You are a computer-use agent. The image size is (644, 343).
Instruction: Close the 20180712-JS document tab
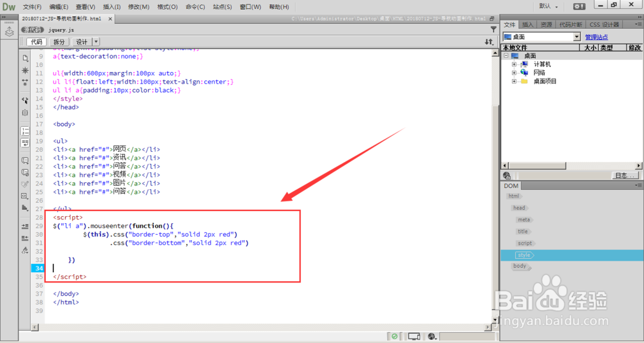[x=110, y=19]
